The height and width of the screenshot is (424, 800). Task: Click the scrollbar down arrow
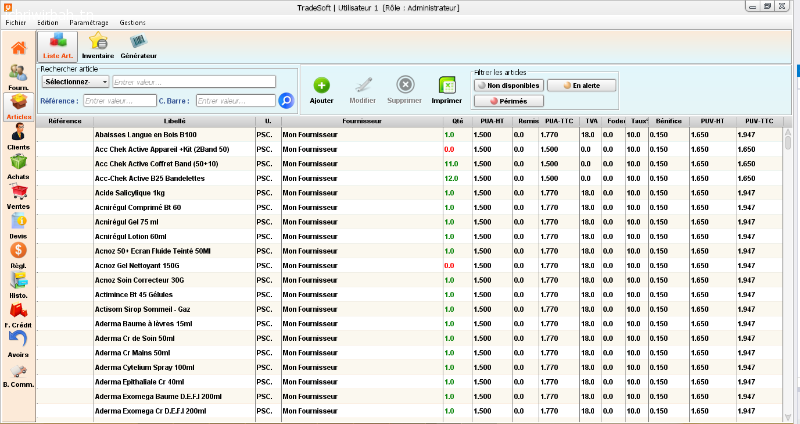point(787,417)
